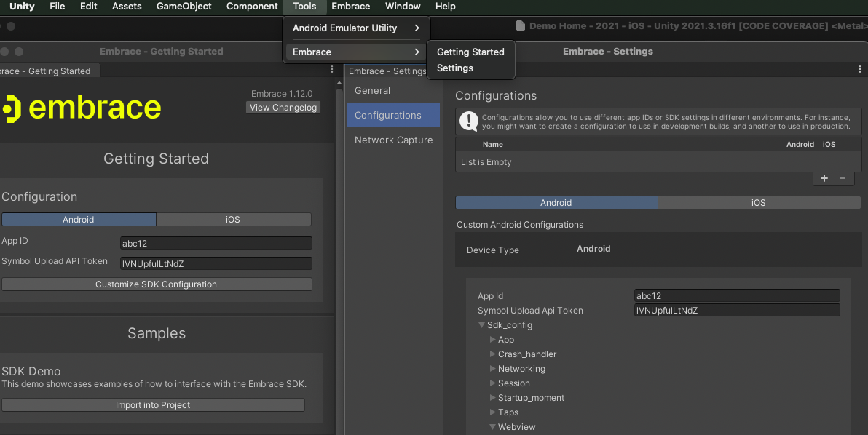Select the Configurations settings section

(x=394, y=116)
